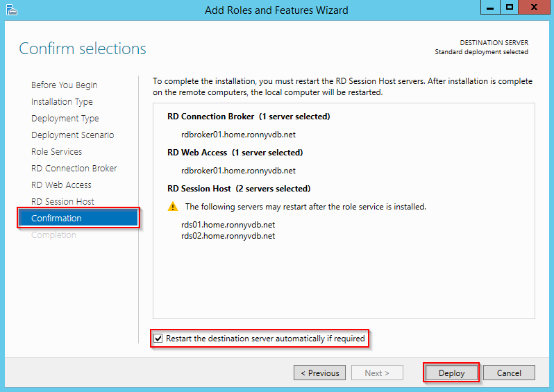554x392 pixels.
Task: Close the Add Roles and Features Wizard
Action: click(535, 7)
